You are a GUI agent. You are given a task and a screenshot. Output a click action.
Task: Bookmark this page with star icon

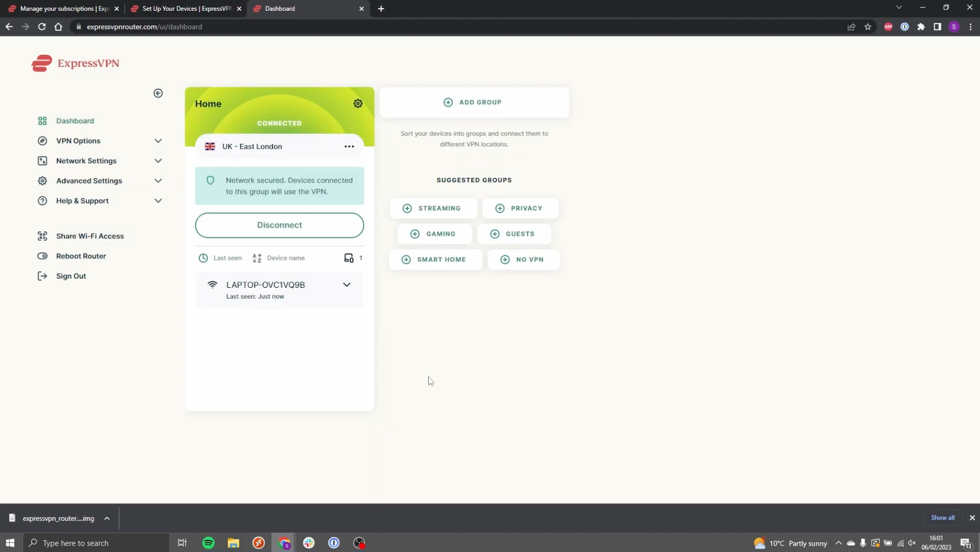[x=868, y=27]
